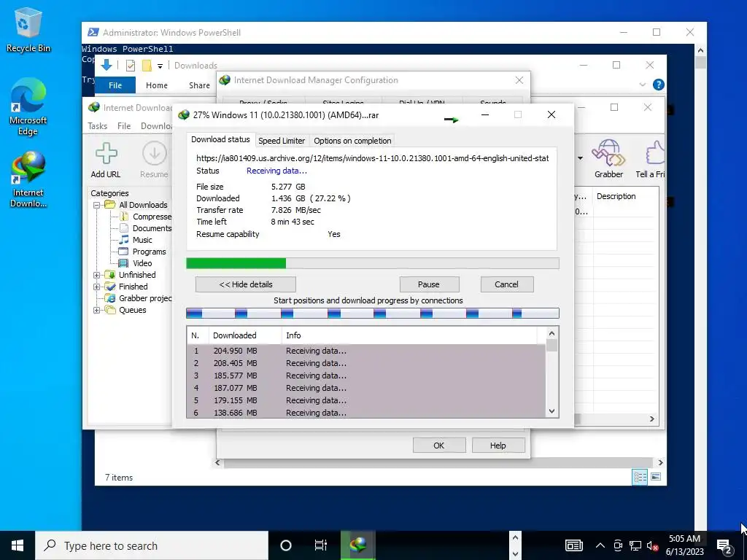Open Task View in taskbar
Viewport: 747px width, 560px height.
(321, 545)
